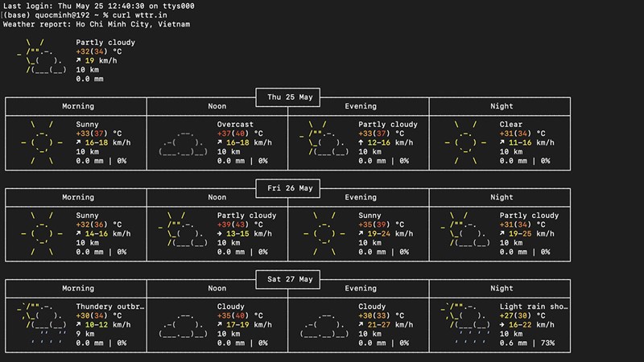Click the Thursday Noon overcast cloud icon
The height and width of the screenshot is (362, 644).
pyautogui.click(x=184, y=143)
